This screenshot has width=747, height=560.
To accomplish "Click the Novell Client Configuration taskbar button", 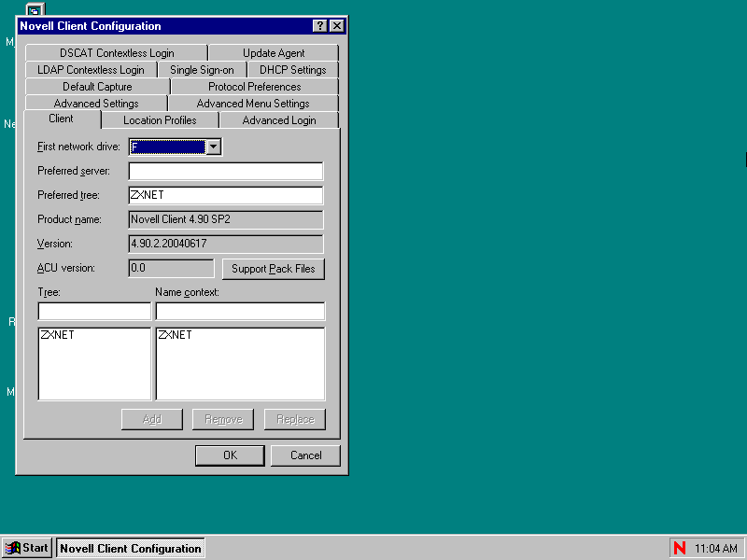I will coord(131,548).
